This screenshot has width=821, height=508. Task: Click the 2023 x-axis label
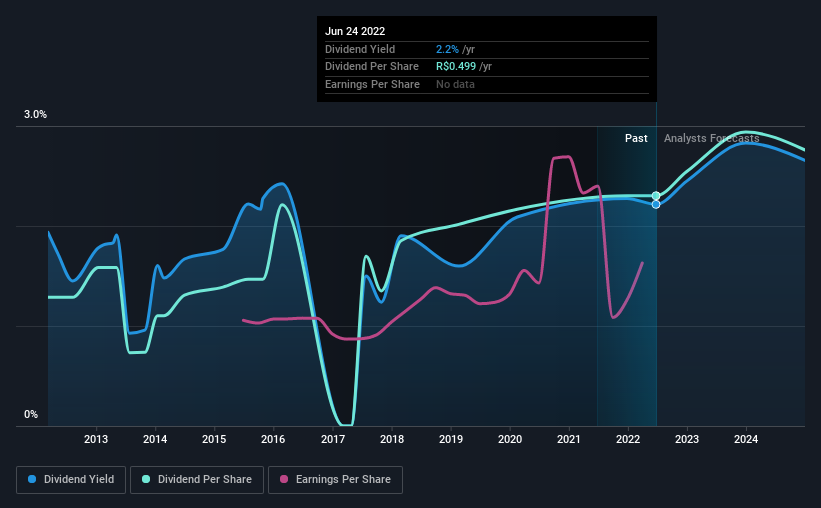pos(687,439)
